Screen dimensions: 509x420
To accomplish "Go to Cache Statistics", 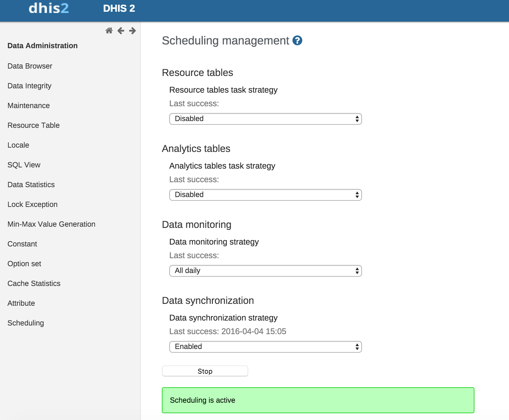I will click(x=34, y=283).
